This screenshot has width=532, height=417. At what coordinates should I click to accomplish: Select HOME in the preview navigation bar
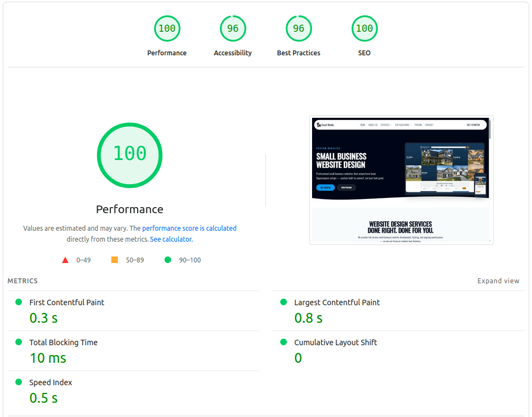[363, 125]
